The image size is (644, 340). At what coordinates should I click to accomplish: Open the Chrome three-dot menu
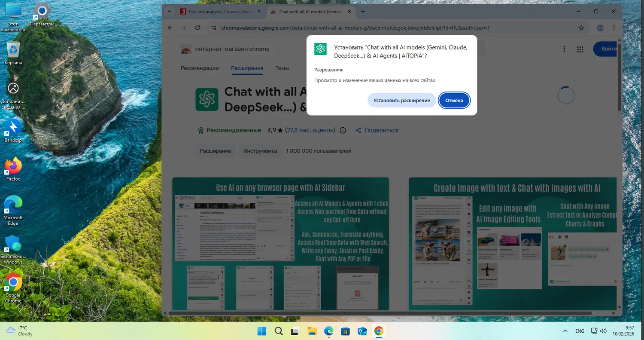[614, 28]
